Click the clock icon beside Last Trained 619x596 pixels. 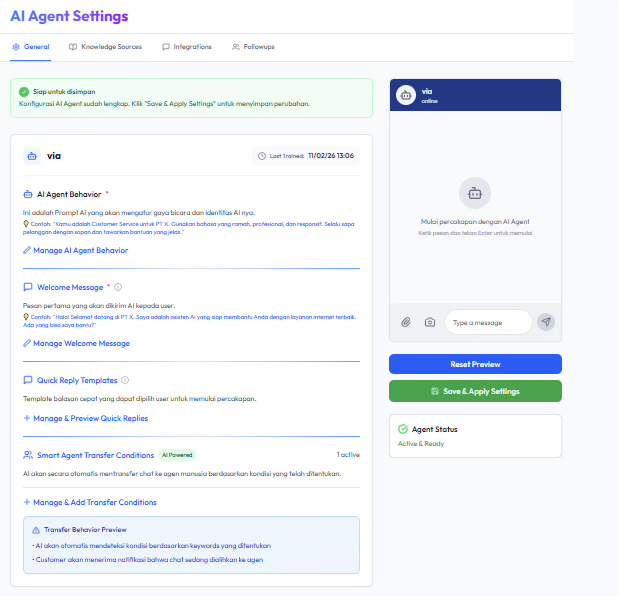[262, 156]
